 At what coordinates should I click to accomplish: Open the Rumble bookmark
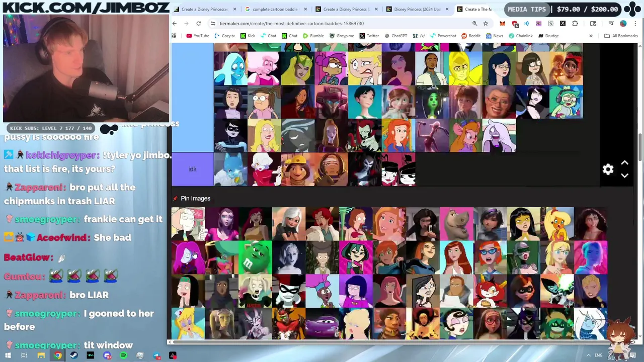[313, 36]
